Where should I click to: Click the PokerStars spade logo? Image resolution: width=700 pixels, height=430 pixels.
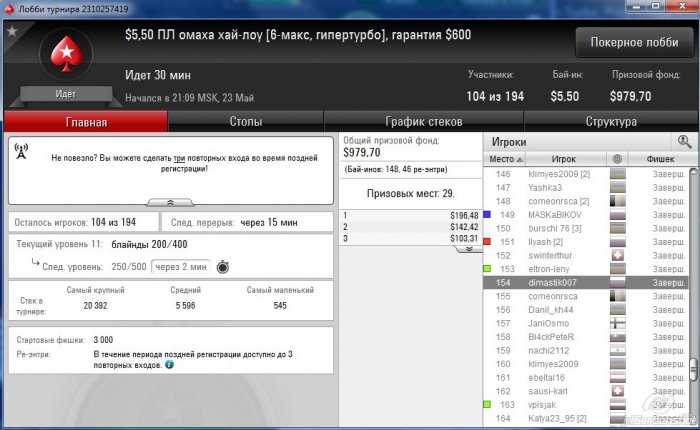click(67, 54)
